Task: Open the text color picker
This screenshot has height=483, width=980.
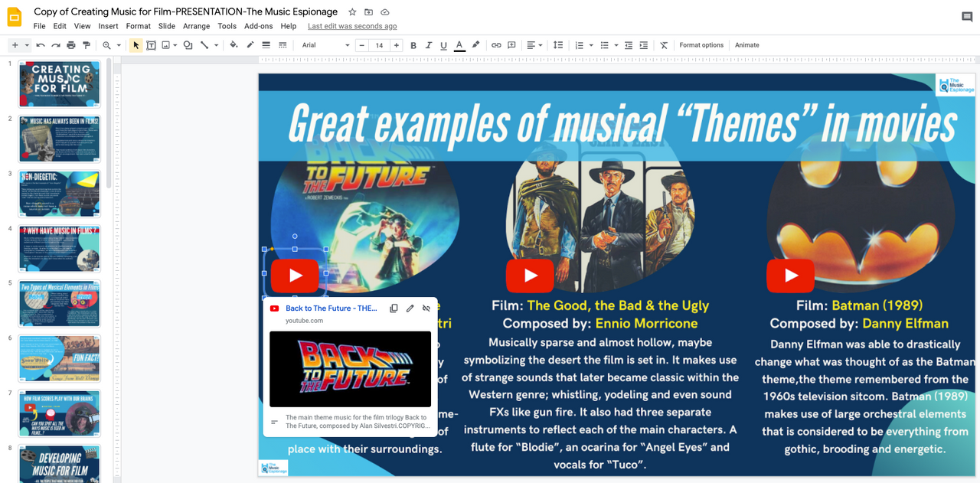Action: coord(459,45)
